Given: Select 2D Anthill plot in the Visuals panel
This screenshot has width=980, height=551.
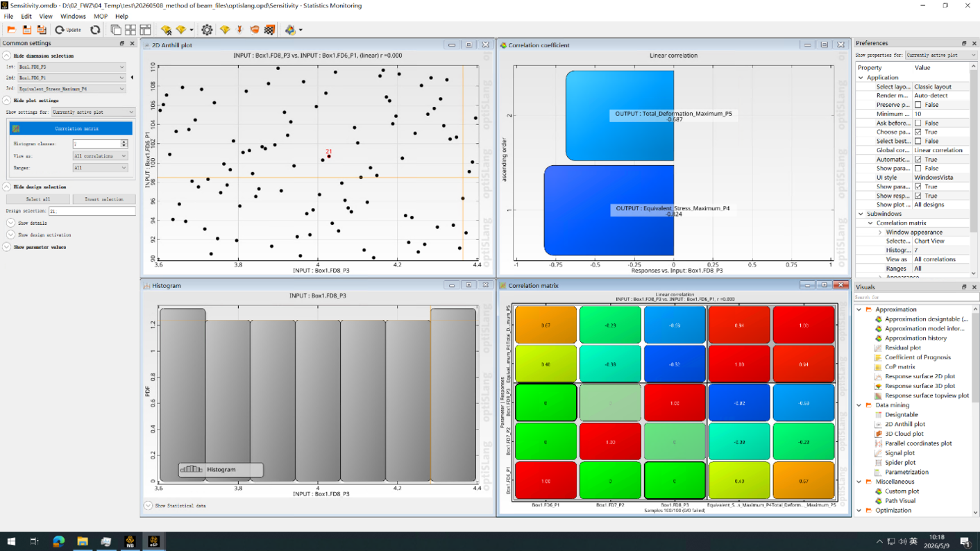Looking at the screenshot, I should (x=904, y=424).
